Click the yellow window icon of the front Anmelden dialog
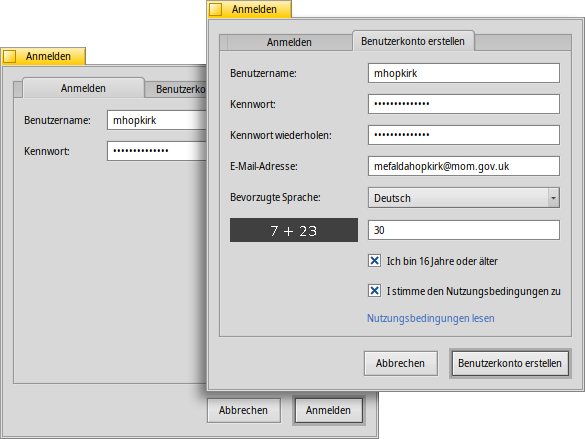This screenshot has height=439, width=585. (x=215, y=9)
